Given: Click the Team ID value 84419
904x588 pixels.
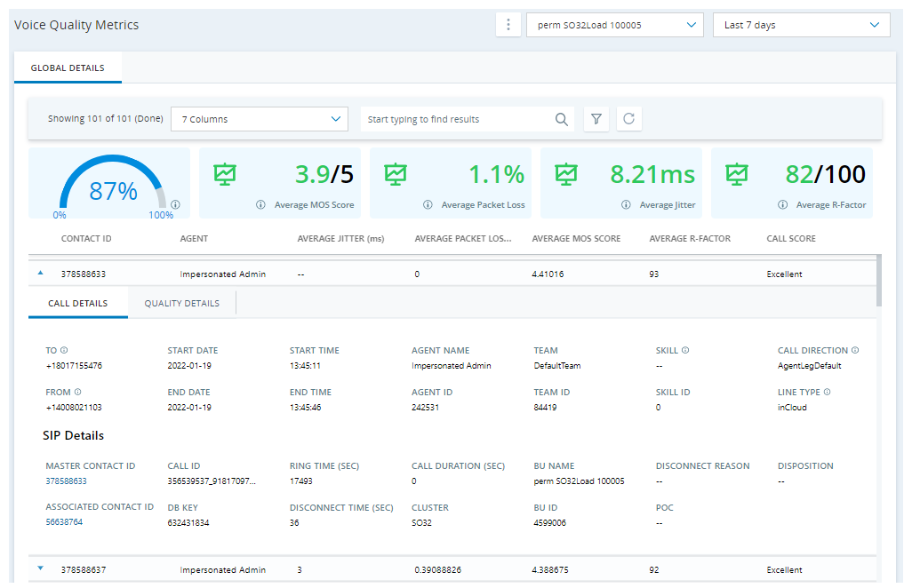Looking at the screenshot, I should click(x=546, y=407).
